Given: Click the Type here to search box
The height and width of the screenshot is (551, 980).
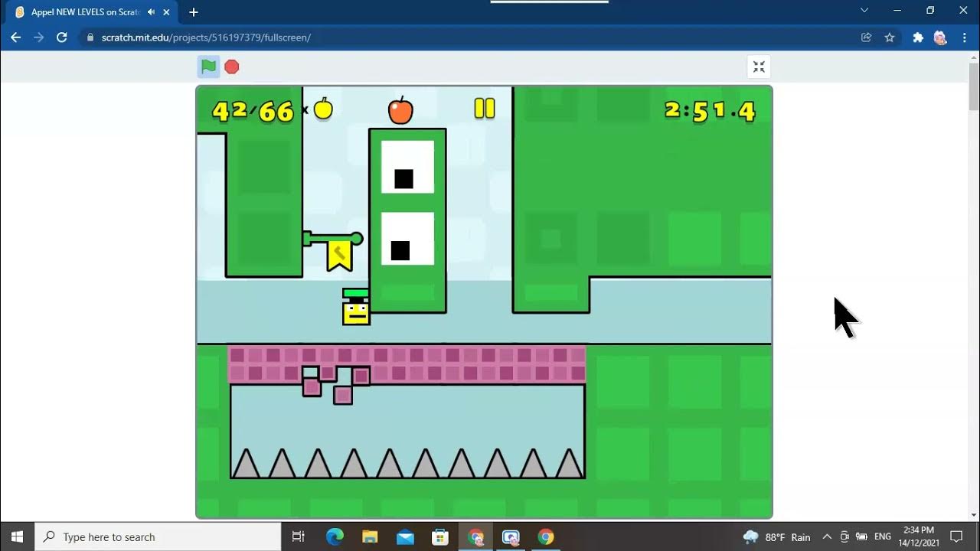Looking at the screenshot, I should (158, 536).
